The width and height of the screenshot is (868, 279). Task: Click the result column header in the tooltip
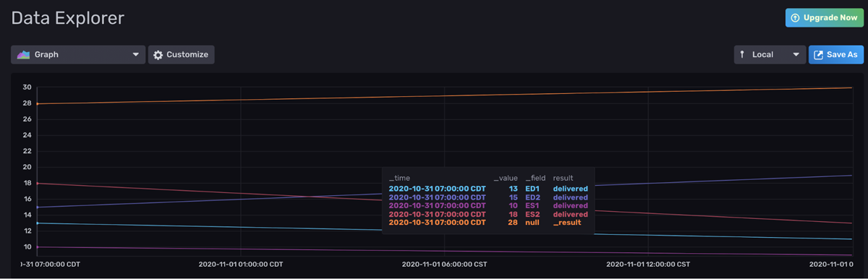pos(563,178)
